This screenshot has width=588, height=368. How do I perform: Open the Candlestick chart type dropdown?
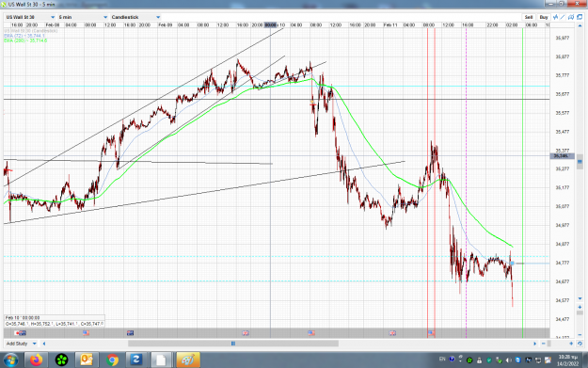[135, 17]
